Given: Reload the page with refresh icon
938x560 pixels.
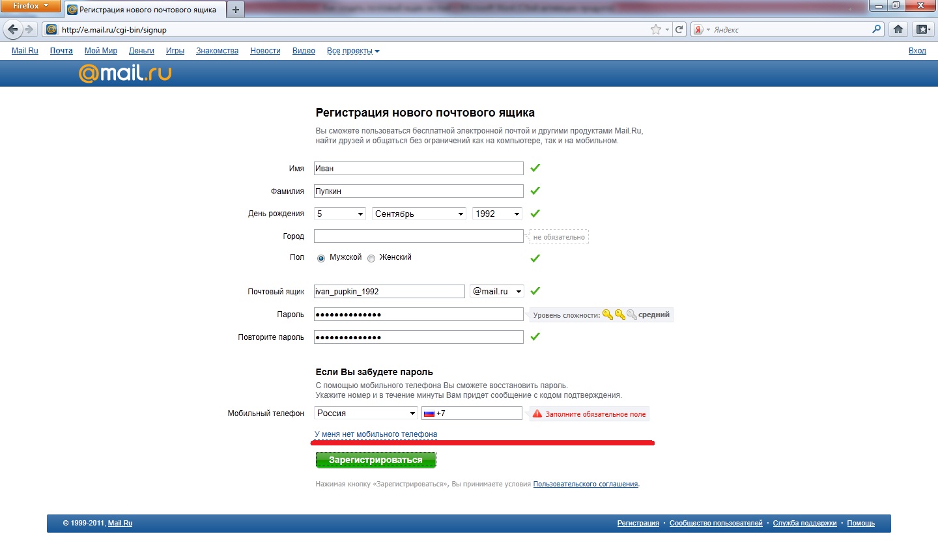Looking at the screenshot, I should [x=679, y=29].
